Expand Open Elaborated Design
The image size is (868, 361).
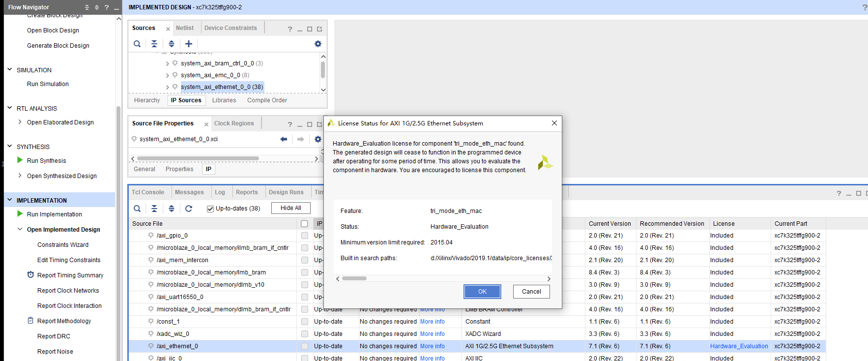point(20,122)
